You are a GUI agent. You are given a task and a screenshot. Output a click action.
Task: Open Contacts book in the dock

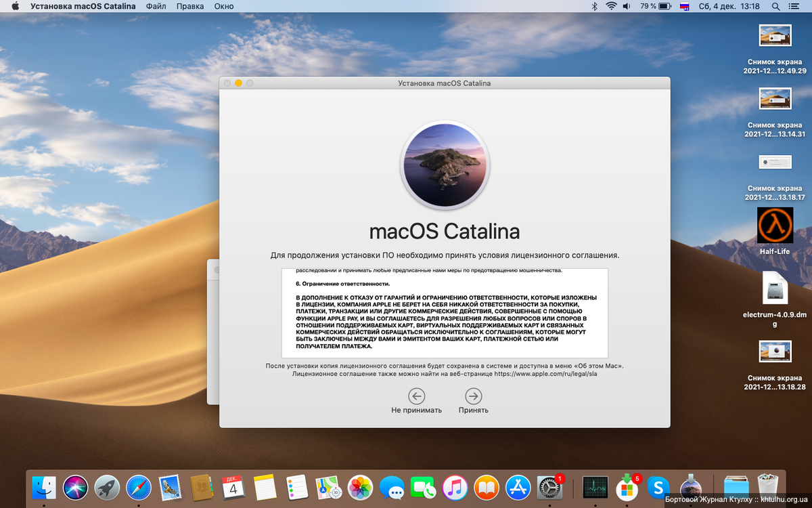click(x=202, y=487)
